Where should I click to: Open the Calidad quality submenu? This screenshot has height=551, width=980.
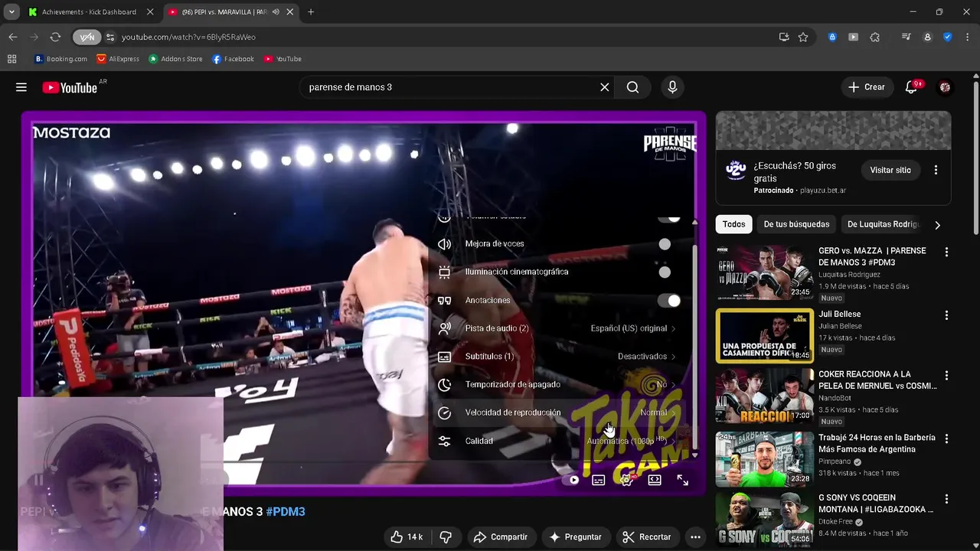pos(558,441)
